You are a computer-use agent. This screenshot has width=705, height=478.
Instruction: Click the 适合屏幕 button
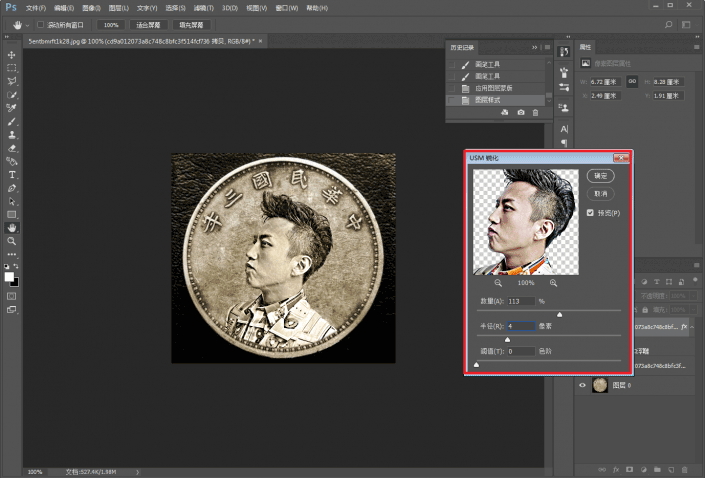[148, 25]
